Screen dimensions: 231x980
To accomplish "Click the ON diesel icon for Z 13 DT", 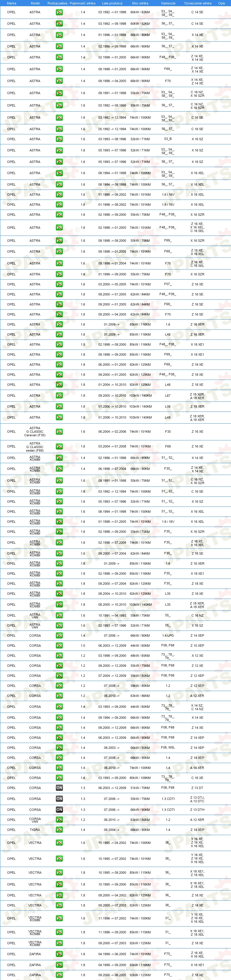I will tap(59, 788).
